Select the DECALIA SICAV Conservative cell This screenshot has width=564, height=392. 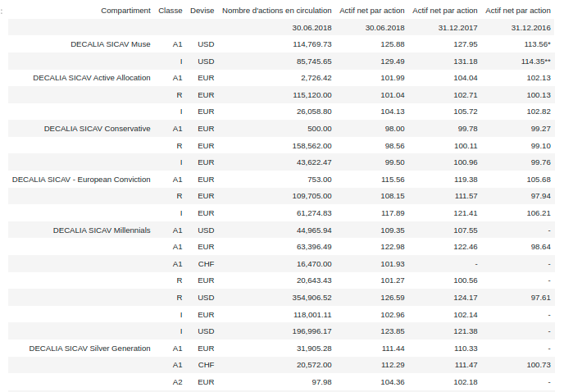(97, 129)
